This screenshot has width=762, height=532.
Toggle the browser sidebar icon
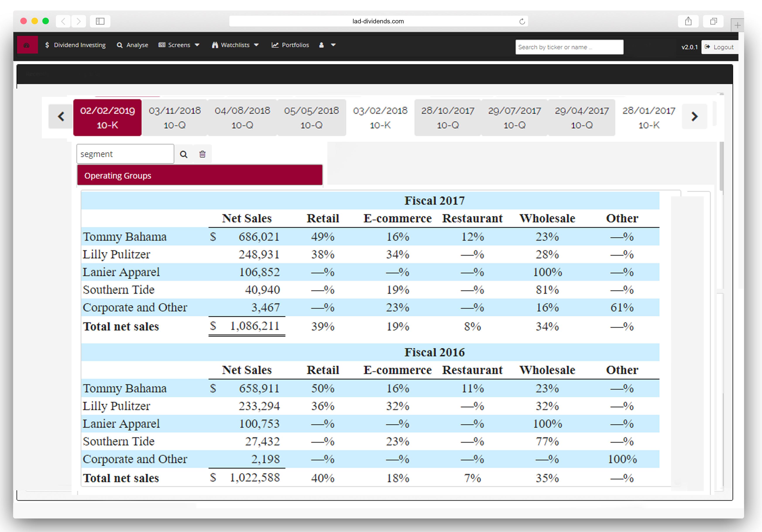point(100,21)
